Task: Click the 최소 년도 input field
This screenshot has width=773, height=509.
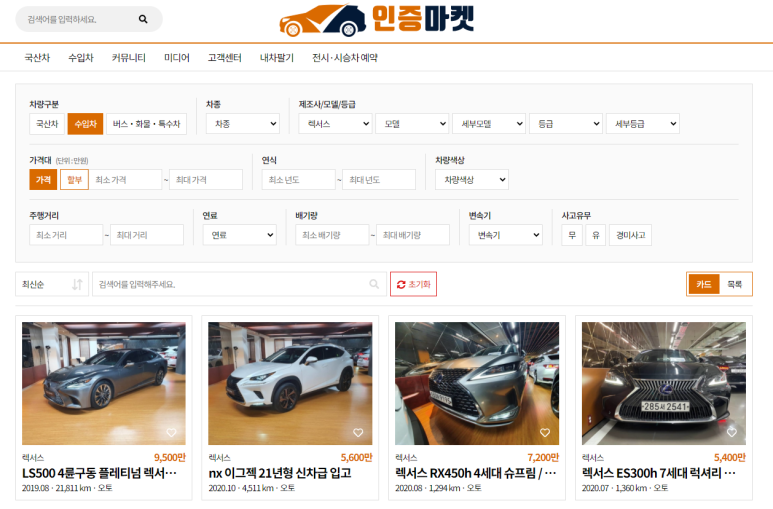Action: (x=299, y=180)
